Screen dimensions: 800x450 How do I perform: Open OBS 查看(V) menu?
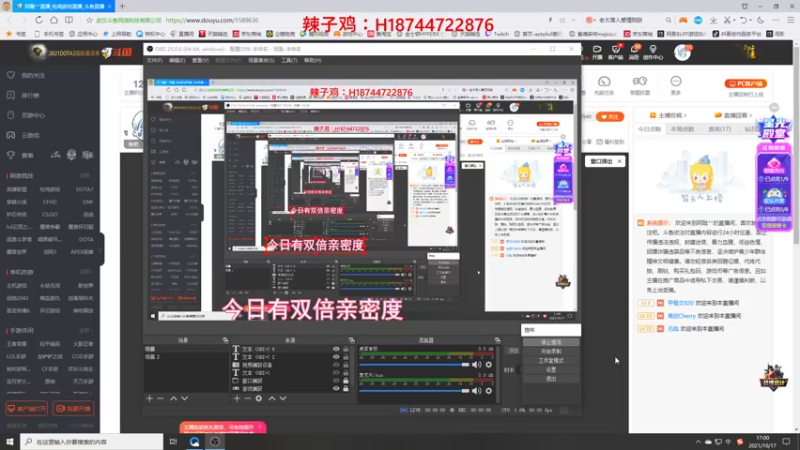(x=200, y=60)
